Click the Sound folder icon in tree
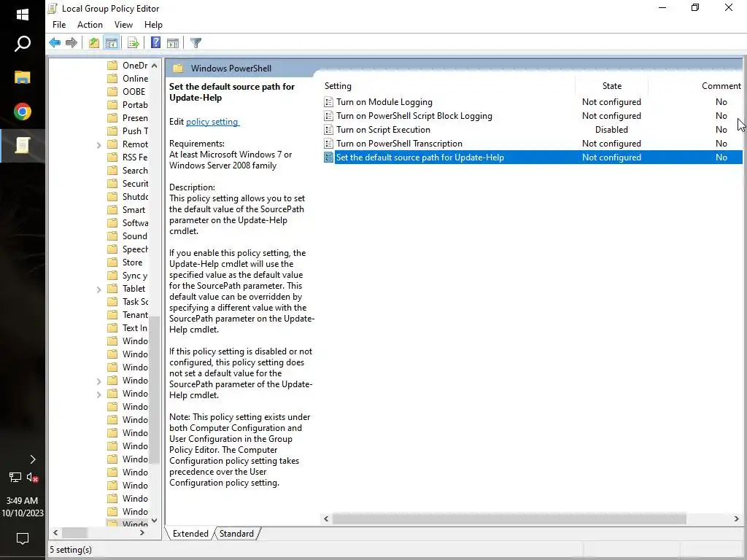This screenshot has width=747, height=560. click(112, 236)
